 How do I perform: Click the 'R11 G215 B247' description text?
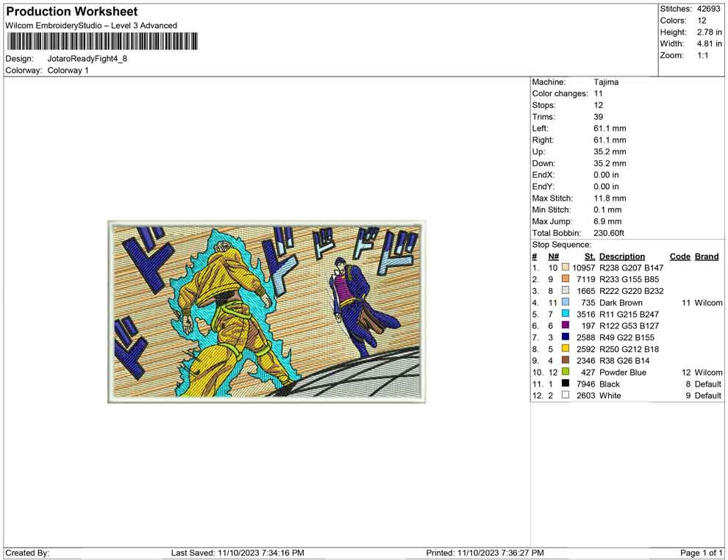point(629,314)
